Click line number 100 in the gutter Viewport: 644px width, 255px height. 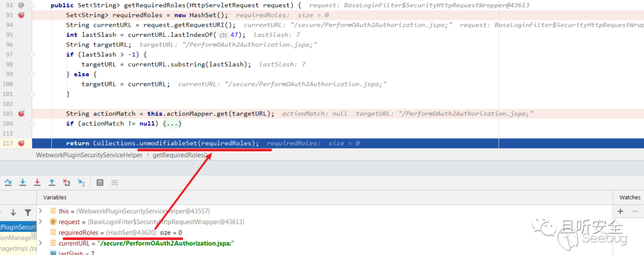tap(8, 84)
